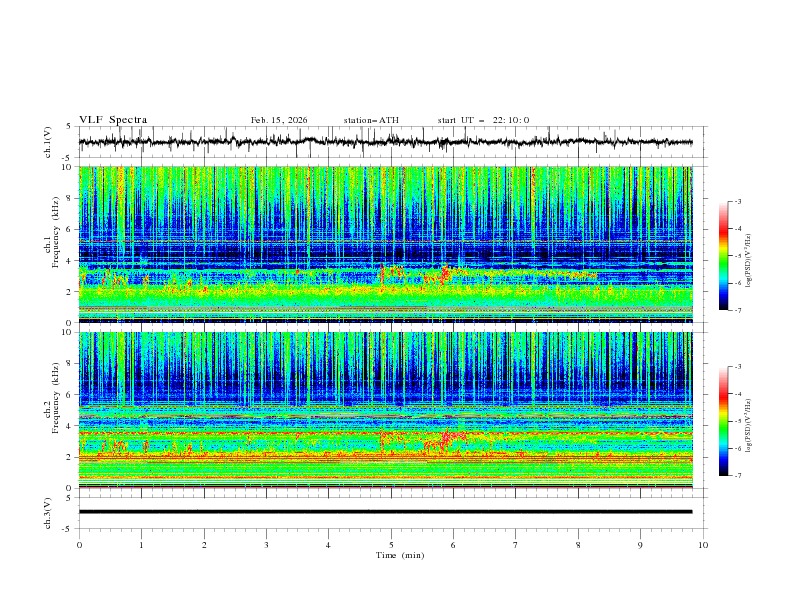Click the ch.3(V) axis label
The image size is (792, 612).
pos(48,513)
